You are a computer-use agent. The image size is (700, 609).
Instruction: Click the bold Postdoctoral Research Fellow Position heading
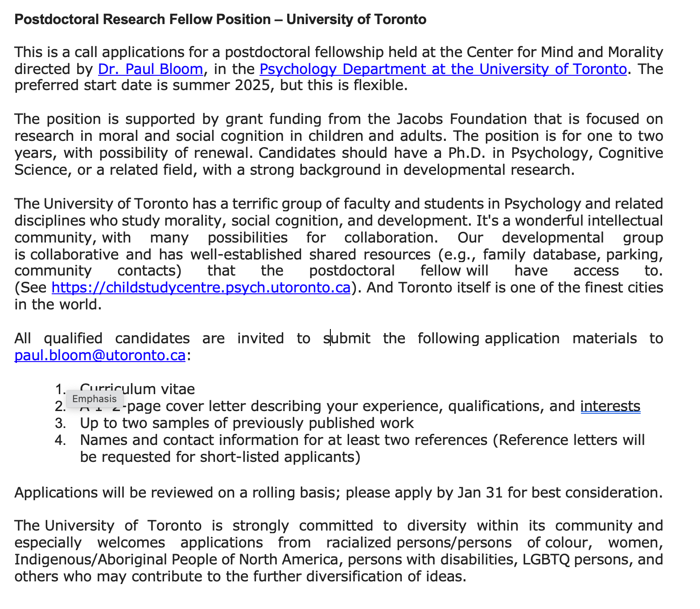coord(220,20)
